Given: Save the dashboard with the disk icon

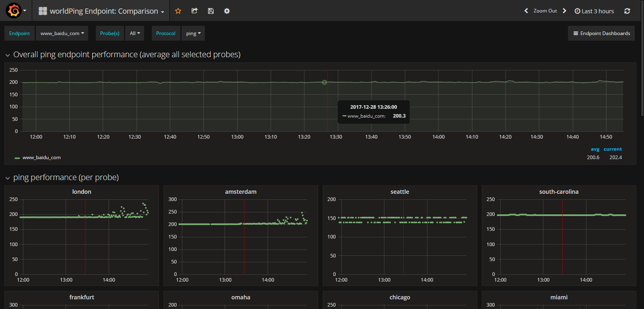Looking at the screenshot, I should 211,11.
